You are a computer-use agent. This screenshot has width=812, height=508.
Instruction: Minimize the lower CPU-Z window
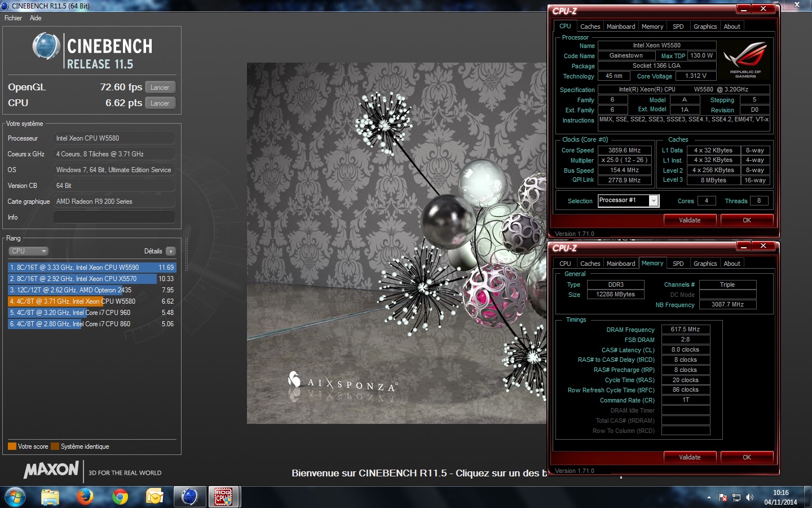point(744,246)
